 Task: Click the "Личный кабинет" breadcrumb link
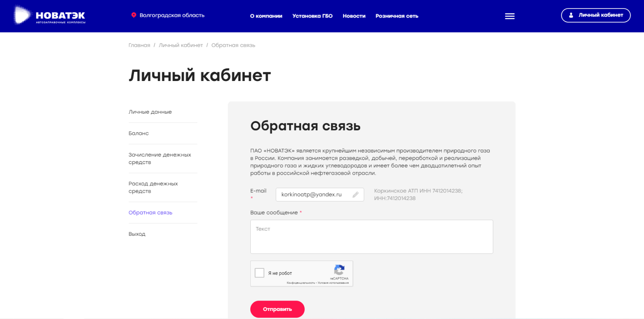(x=181, y=45)
